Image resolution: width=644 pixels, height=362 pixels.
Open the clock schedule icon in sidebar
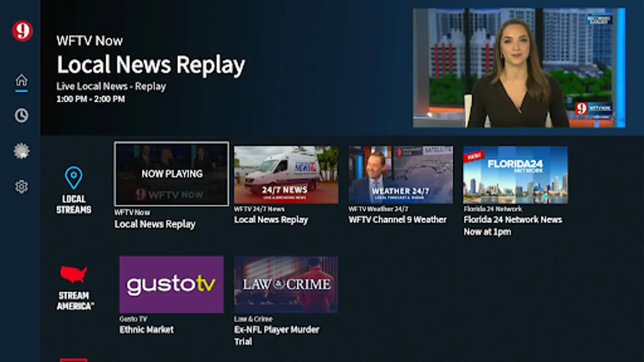(x=22, y=115)
